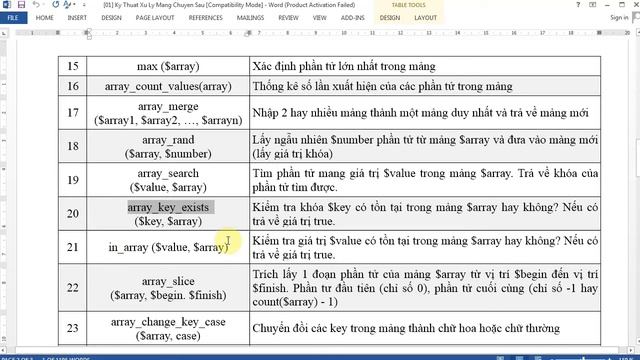This screenshot has width=640, height=360.
Task: Open Ribbon Display Options
Action: tap(593, 5)
